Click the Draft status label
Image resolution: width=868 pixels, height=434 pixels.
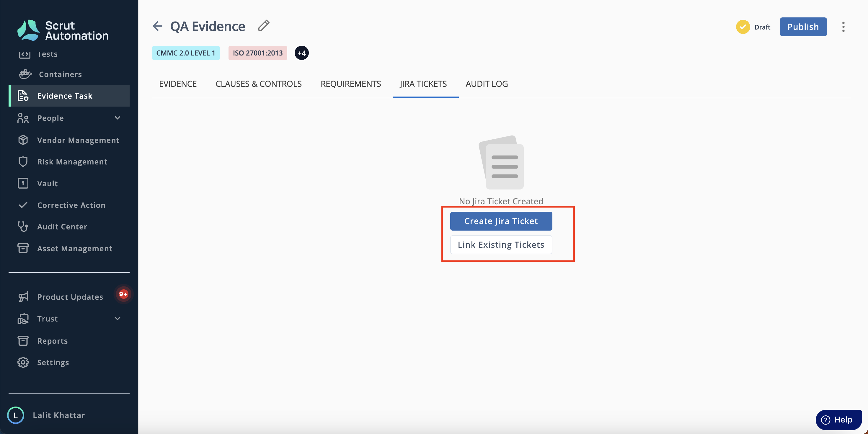point(763,27)
